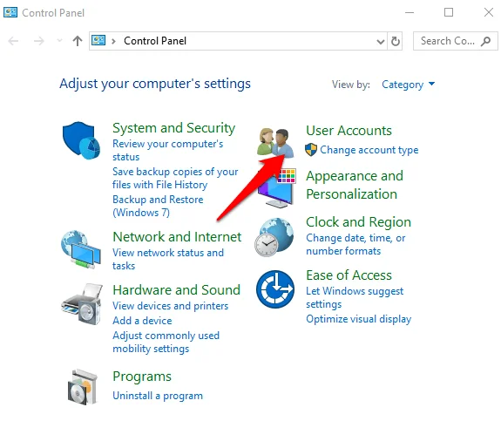The height and width of the screenshot is (448, 501).
Task: Click the shield icon beside Change account type
Action: tap(311, 150)
